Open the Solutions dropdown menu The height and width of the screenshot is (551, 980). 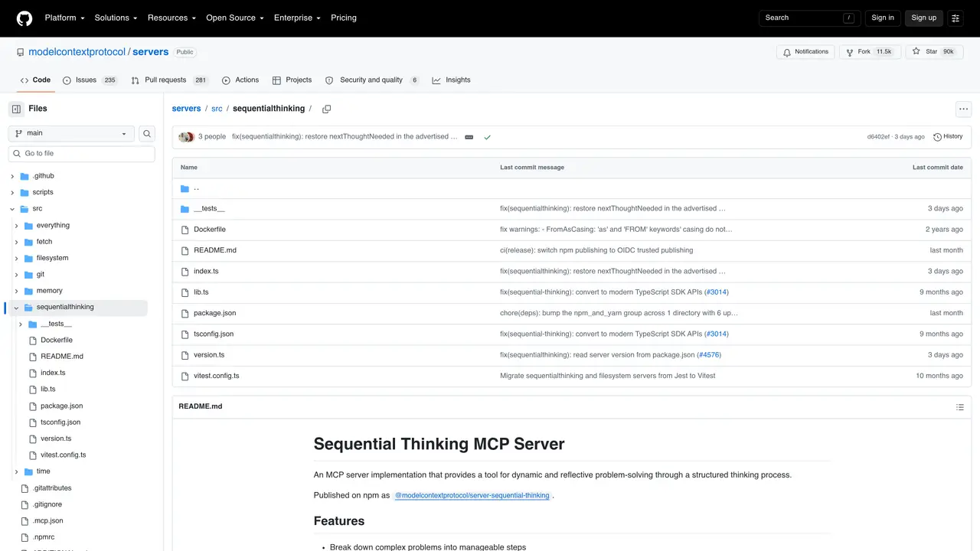pyautogui.click(x=116, y=18)
